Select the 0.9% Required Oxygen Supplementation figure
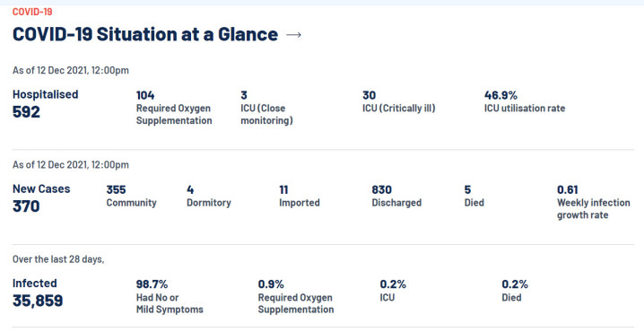Image resolution: width=644 pixels, height=332 pixels. [296, 297]
